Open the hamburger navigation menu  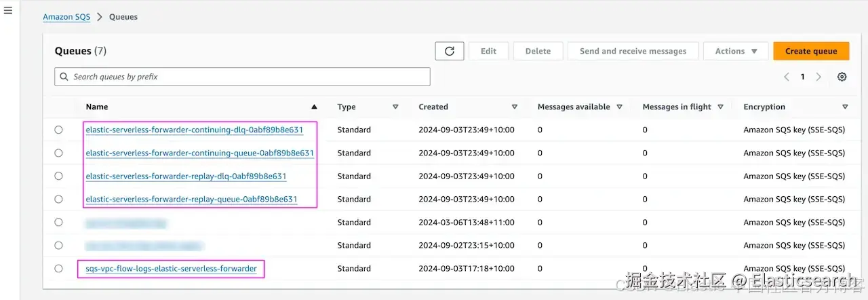click(x=8, y=11)
